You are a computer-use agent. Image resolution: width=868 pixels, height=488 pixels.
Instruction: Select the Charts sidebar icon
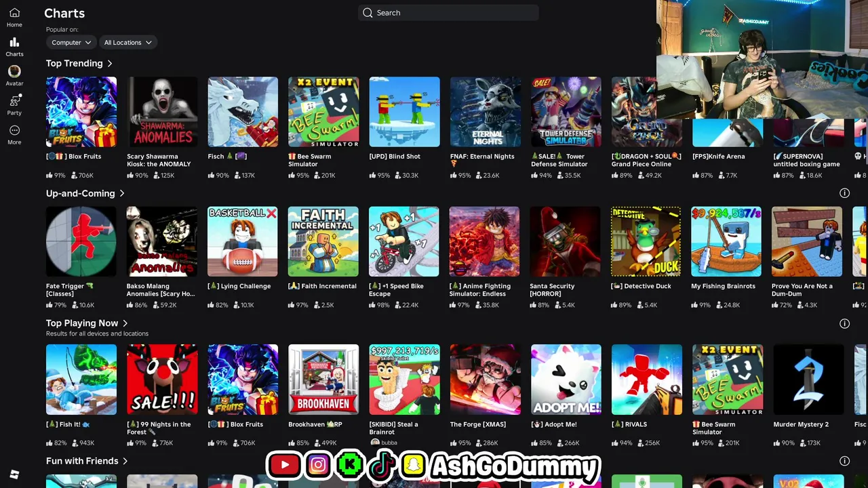(14, 42)
